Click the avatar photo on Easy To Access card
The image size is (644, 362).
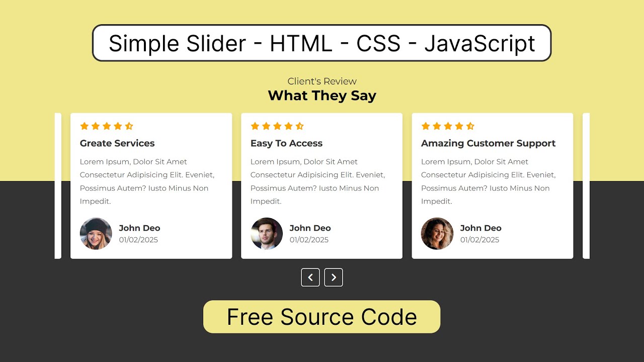[267, 233]
